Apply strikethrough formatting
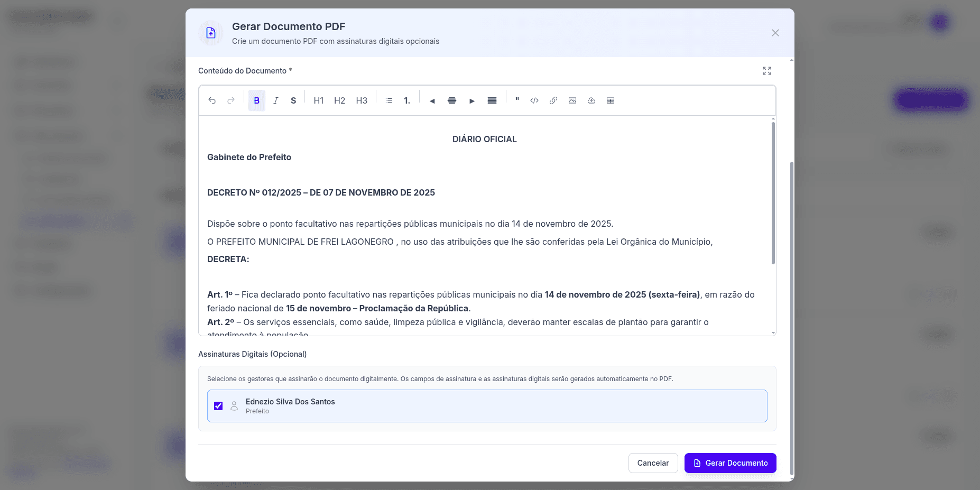 pyautogui.click(x=293, y=100)
